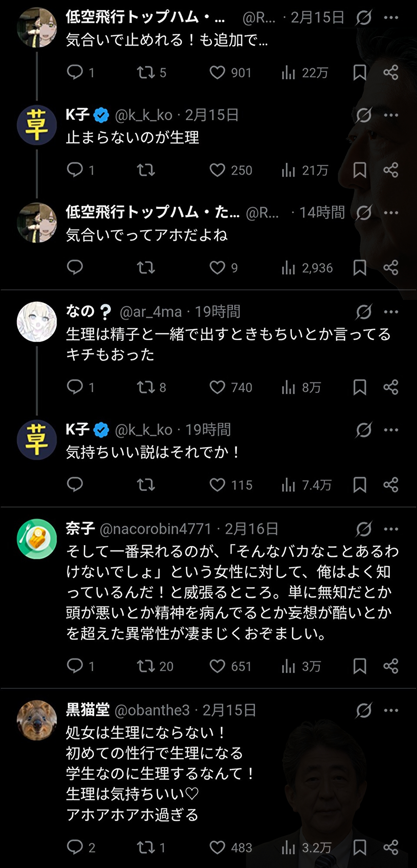View analytics for なの？'s 8万 views post
The width and height of the screenshot is (417, 868).
(x=288, y=387)
